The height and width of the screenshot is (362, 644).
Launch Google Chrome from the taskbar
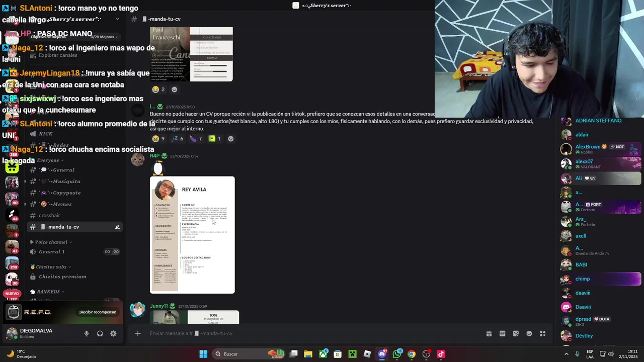tap(412, 354)
